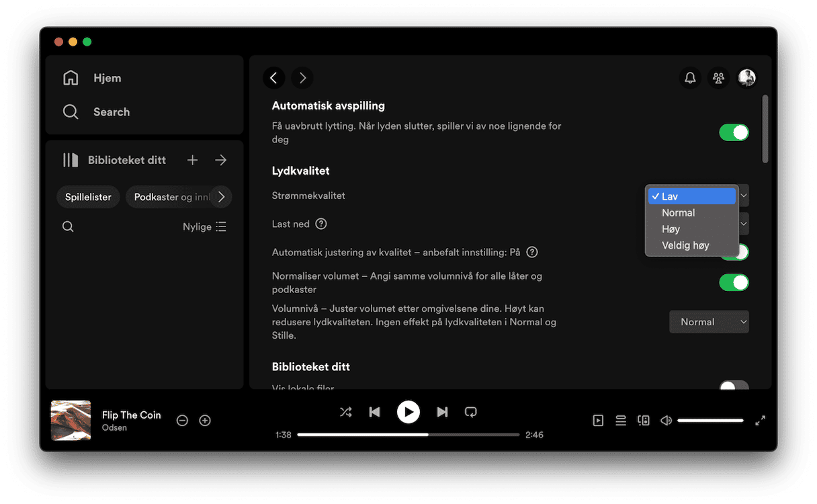This screenshot has width=817, height=504.
Task: Toggle shuffle playback
Action: click(x=345, y=412)
